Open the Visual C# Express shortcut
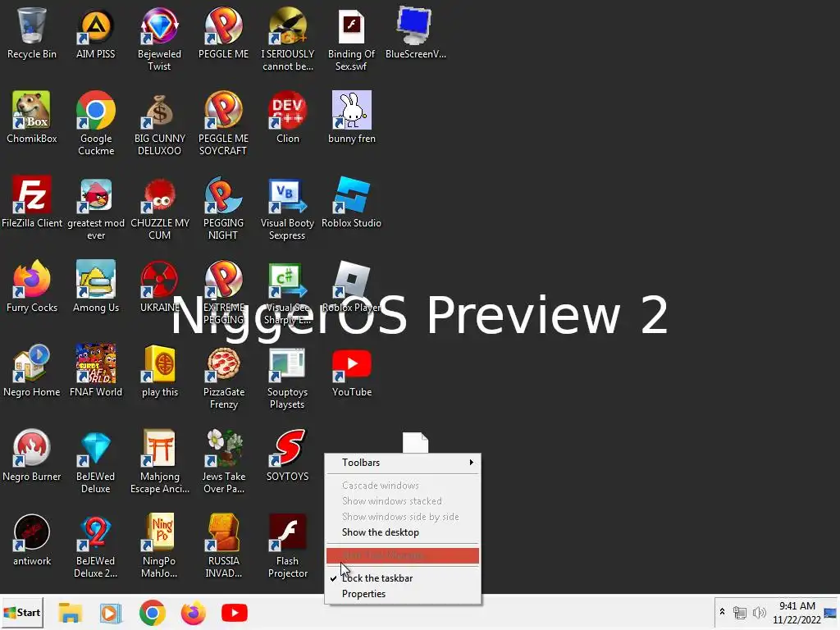This screenshot has width=840, height=630. pyautogui.click(x=287, y=293)
